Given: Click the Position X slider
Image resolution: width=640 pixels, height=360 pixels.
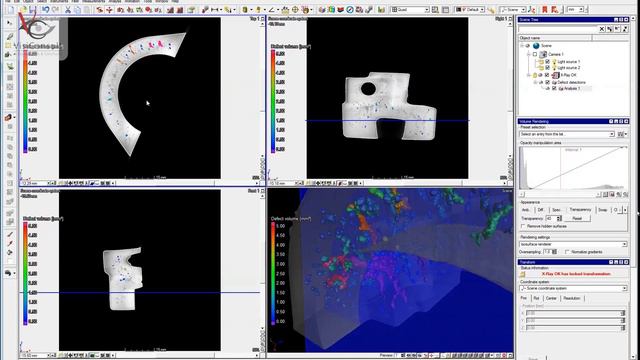Looking at the screenshot, I should pyautogui.click(x=576, y=313).
